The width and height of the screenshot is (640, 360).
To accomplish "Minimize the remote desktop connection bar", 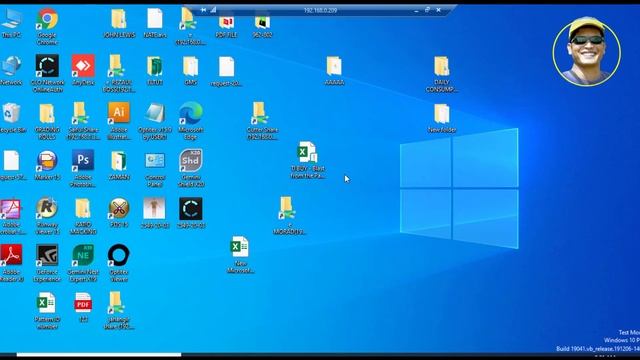I will (x=416, y=10).
